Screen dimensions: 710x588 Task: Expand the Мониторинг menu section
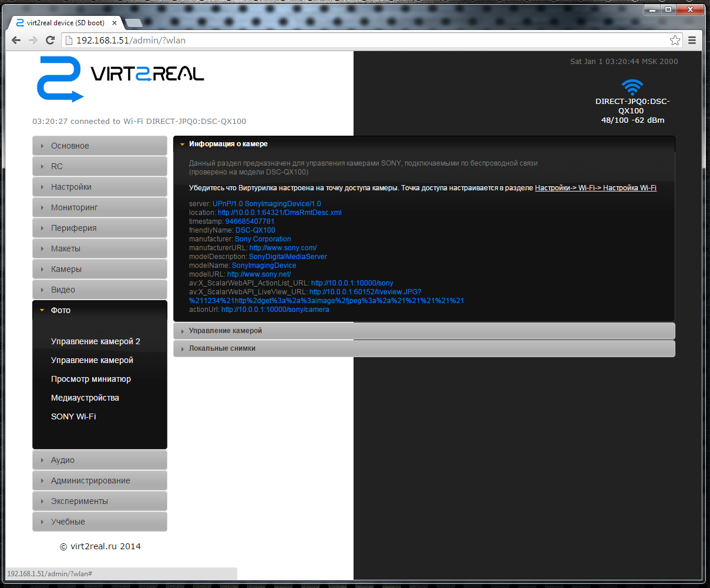(100, 207)
